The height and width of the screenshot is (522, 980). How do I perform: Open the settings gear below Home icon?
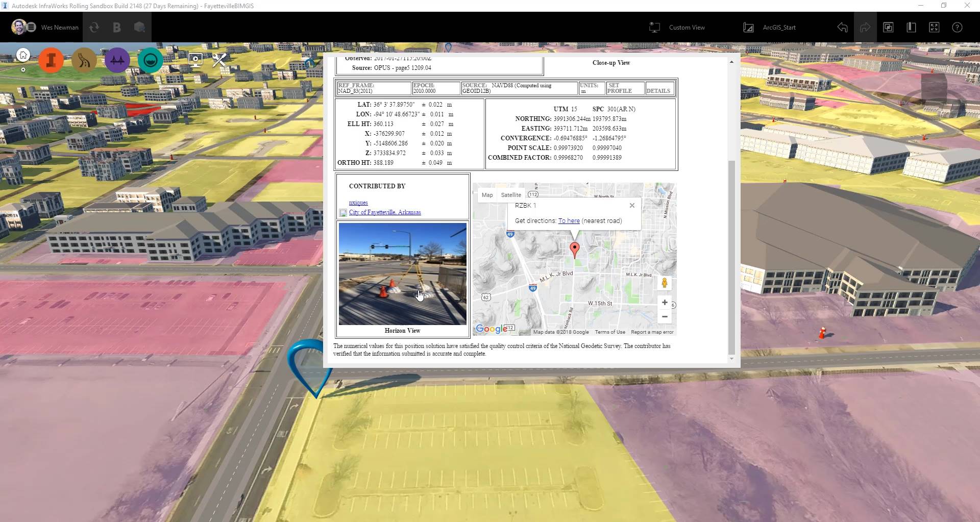22,70
